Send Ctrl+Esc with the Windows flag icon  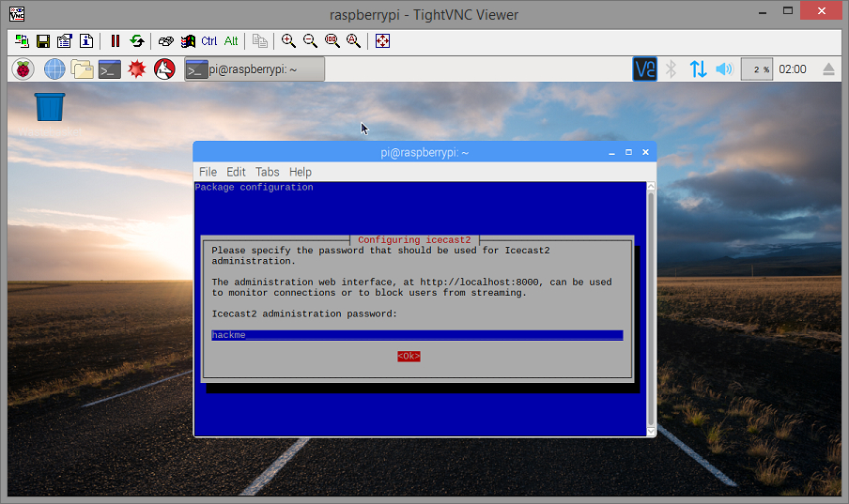point(188,41)
